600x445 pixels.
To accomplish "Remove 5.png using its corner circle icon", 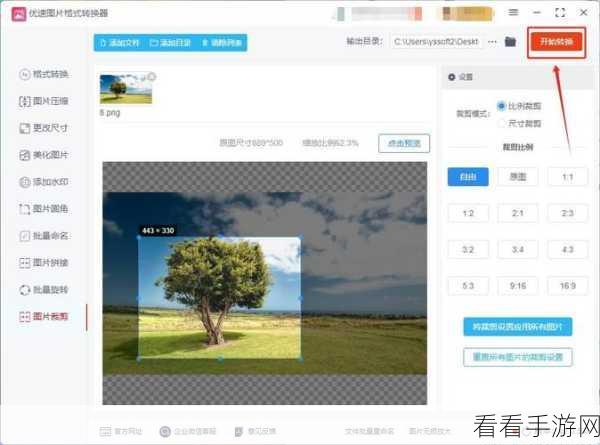I will coord(152,77).
